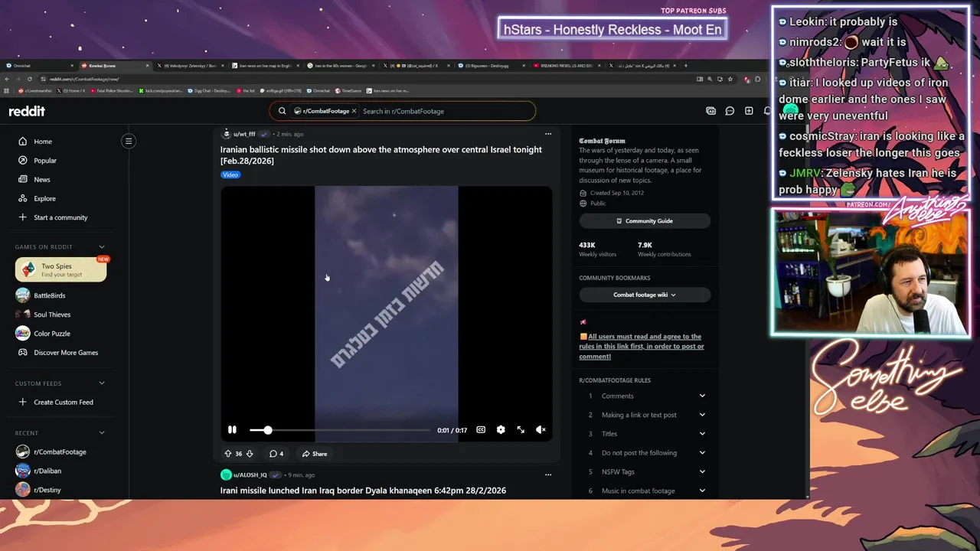Expand rule 2 Making a link or text post
This screenshot has width=980, height=551.
coord(645,415)
